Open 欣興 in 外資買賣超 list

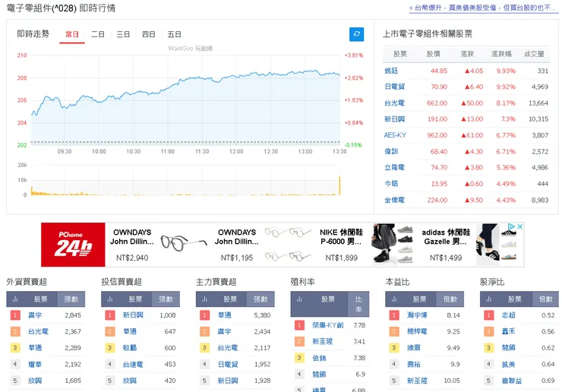pyautogui.click(x=35, y=381)
